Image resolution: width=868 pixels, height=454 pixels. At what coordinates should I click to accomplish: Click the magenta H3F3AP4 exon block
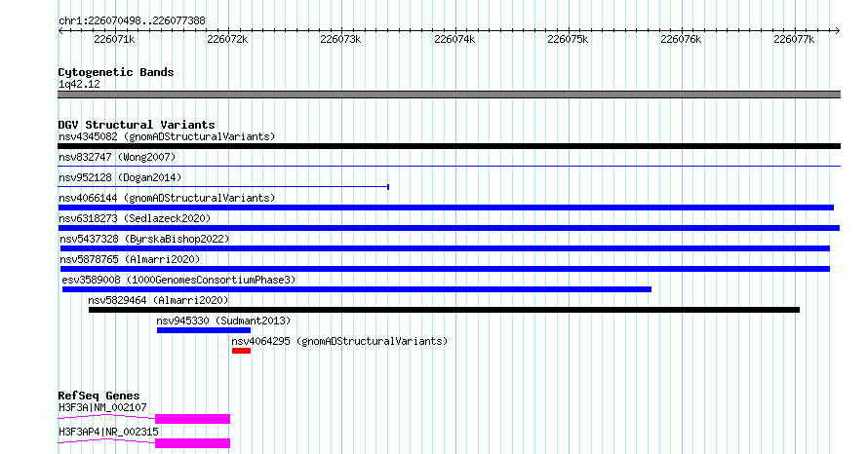click(x=193, y=443)
